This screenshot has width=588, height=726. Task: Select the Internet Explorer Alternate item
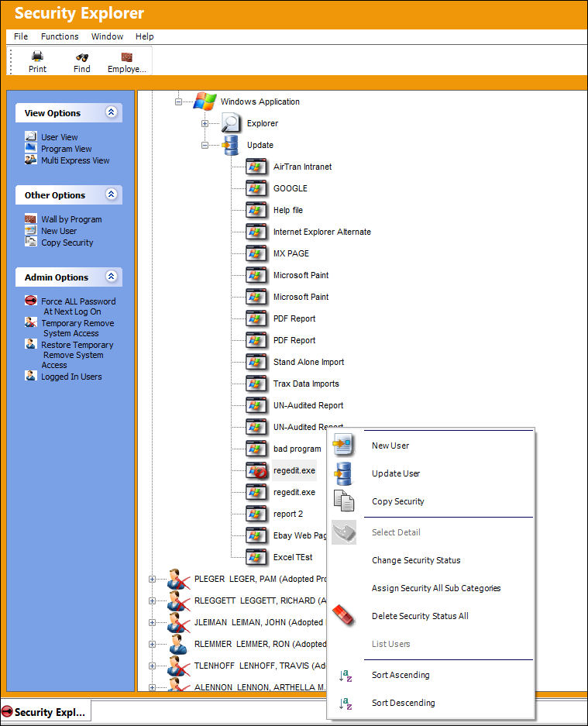pyautogui.click(x=322, y=232)
